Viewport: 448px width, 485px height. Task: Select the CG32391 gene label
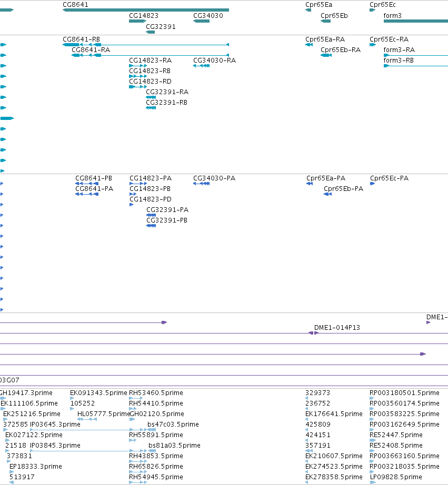(161, 27)
